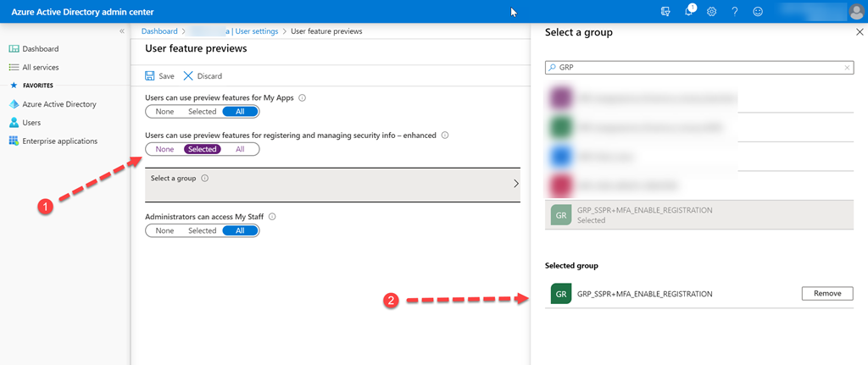Click the GRP_SSPR+MFA_ENABLE_REGISTRATION search result marked Selected
Viewport: 868px width, 365px height.
(x=698, y=215)
